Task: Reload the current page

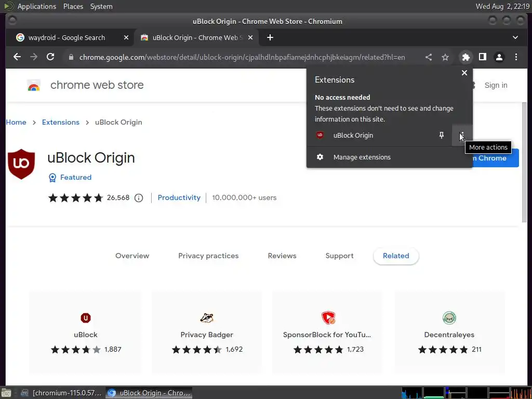Action: (x=50, y=57)
